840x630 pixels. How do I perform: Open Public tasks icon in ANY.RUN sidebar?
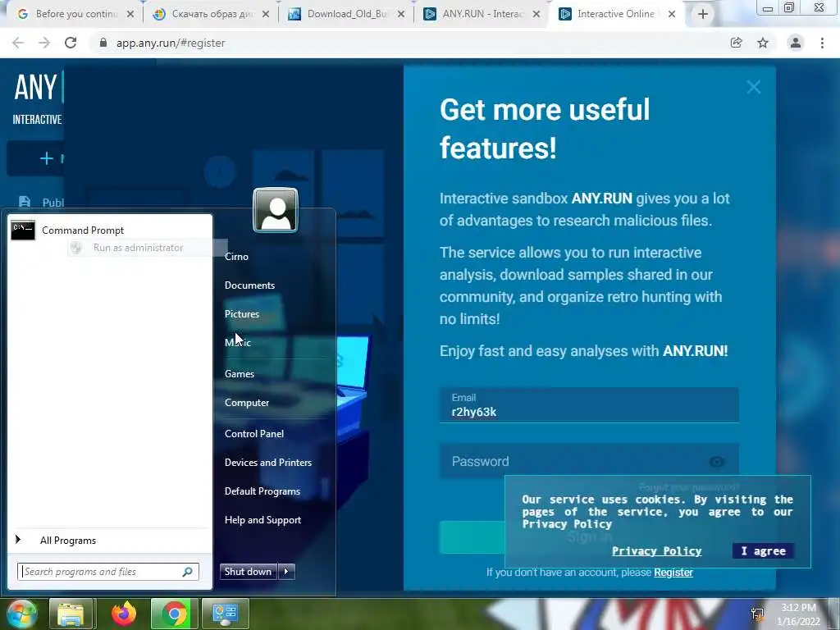25,202
